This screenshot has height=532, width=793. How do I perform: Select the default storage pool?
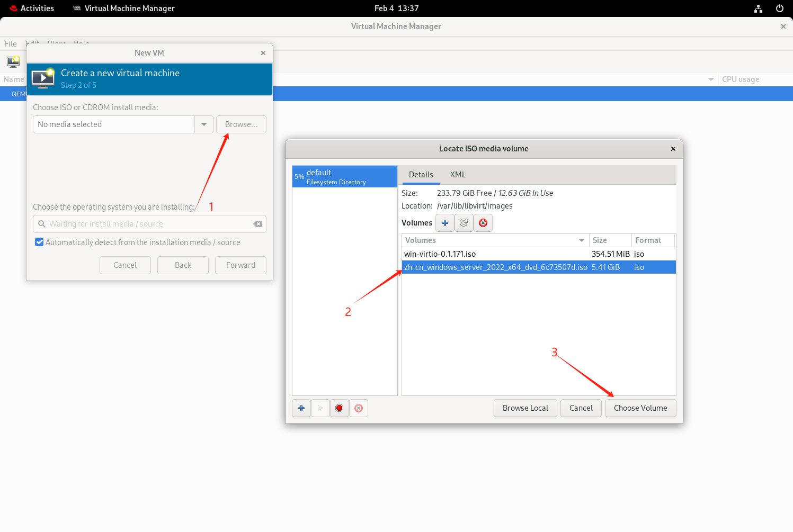[345, 177]
